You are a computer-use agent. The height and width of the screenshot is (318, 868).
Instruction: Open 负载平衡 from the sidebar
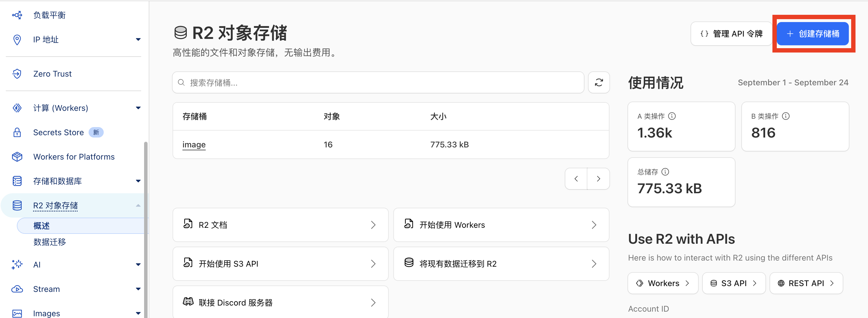tap(49, 15)
